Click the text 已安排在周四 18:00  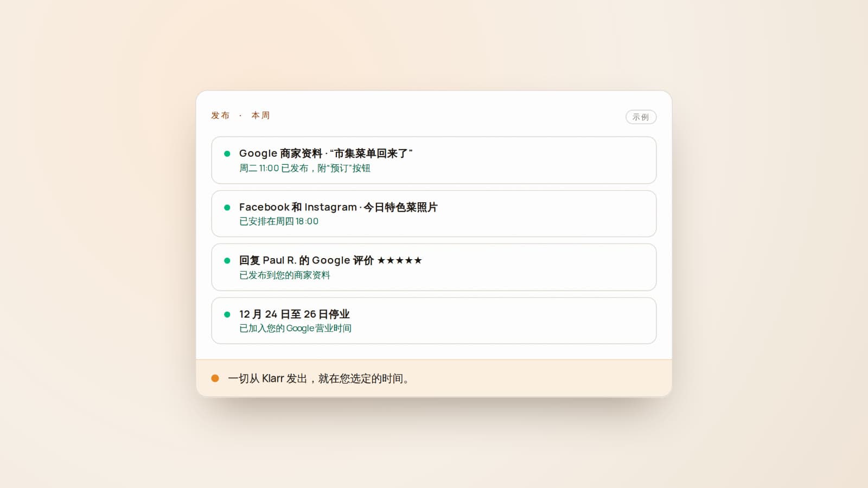tap(279, 221)
